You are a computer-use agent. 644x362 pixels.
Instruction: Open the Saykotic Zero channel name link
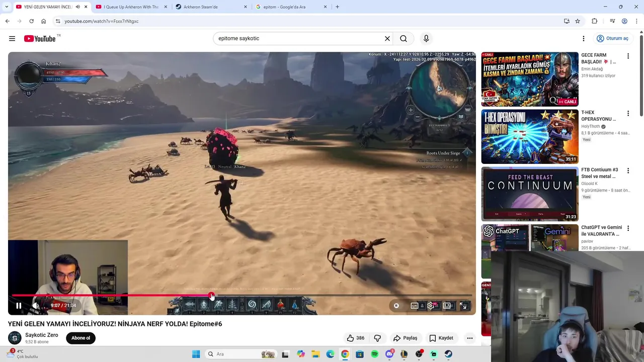point(42,335)
